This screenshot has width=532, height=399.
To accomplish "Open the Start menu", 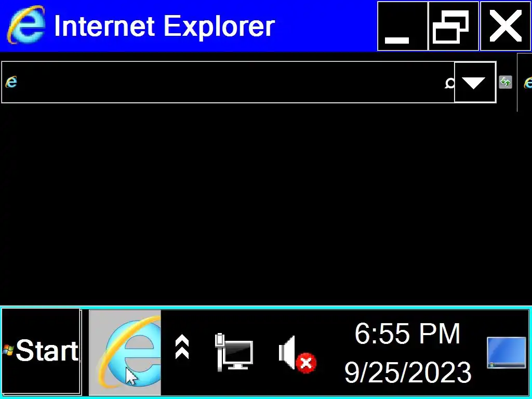I will [x=41, y=351].
